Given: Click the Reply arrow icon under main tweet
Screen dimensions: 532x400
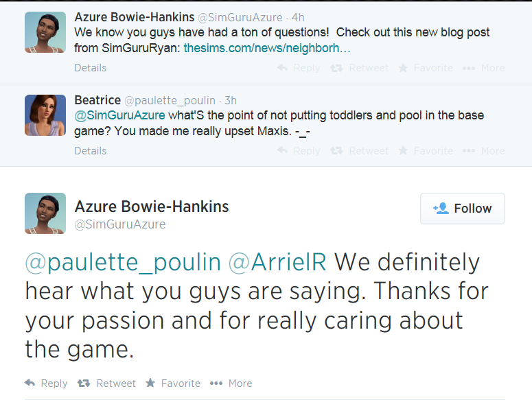Looking at the screenshot, I should (30, 383).
